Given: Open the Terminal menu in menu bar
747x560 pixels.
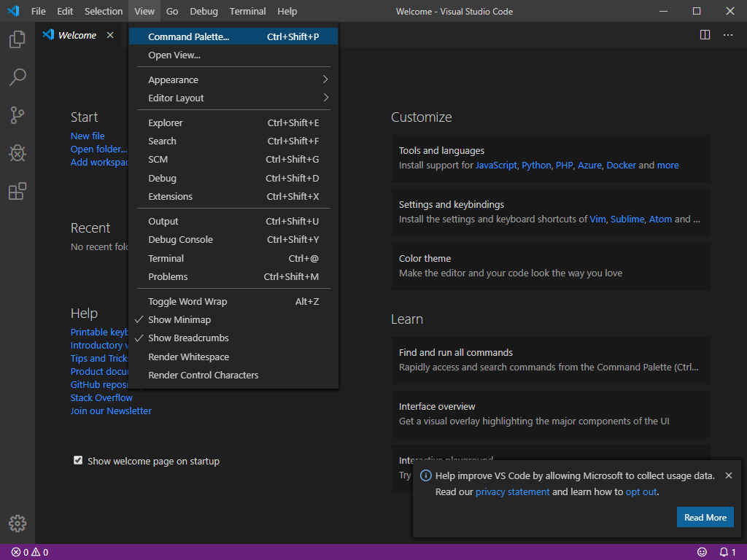Looking at the screenshot, I should click(247, 12).
